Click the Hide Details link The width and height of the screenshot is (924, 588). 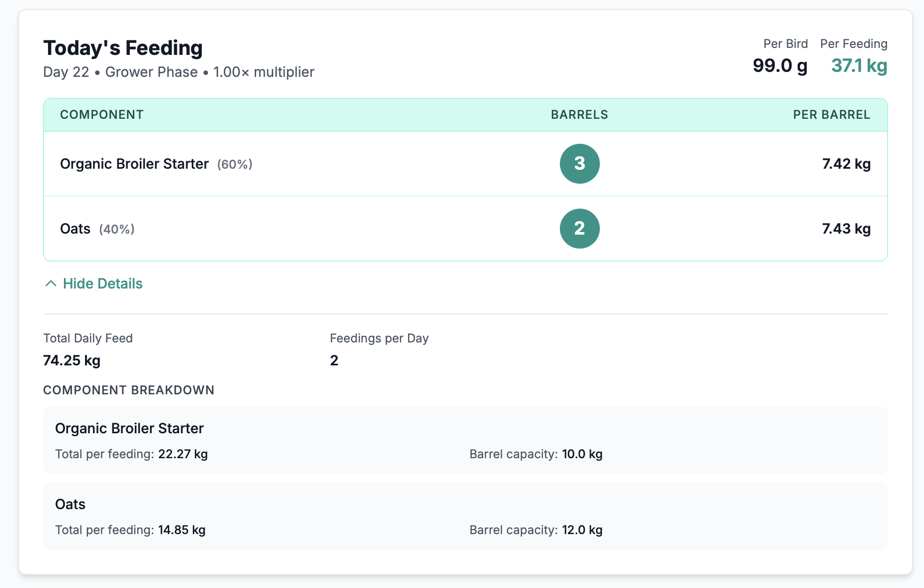[x=102, y=283]
